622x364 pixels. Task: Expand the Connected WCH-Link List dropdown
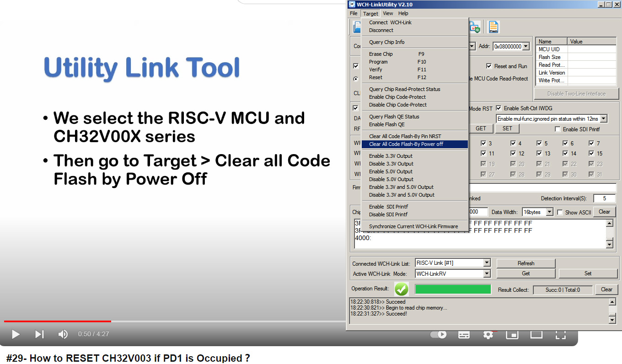(x=487, y=263)
